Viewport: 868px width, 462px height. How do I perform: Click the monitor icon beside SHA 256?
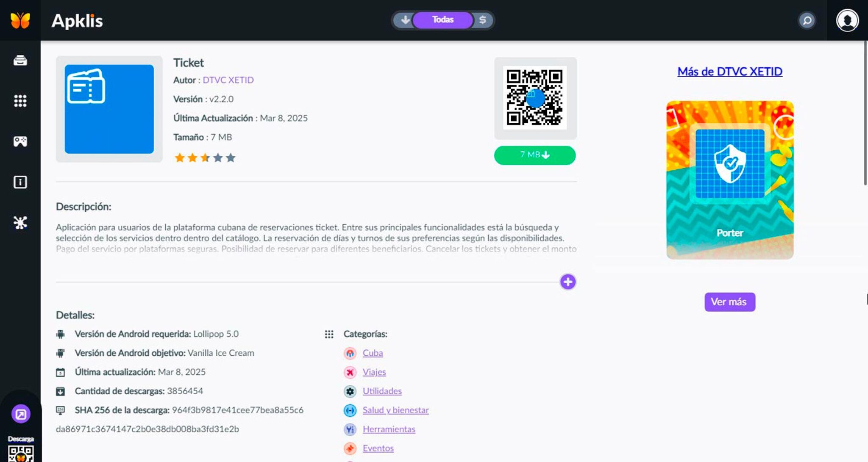61,410
